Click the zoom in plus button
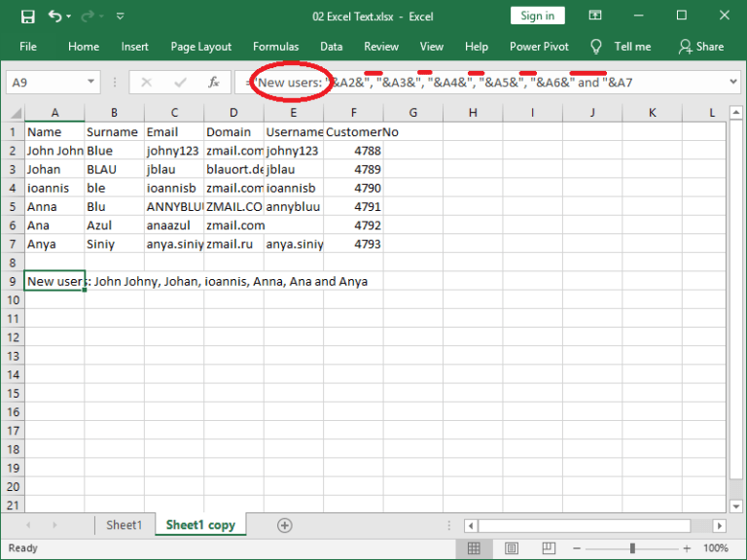The image size is (747, 560). tap(687, 548)
